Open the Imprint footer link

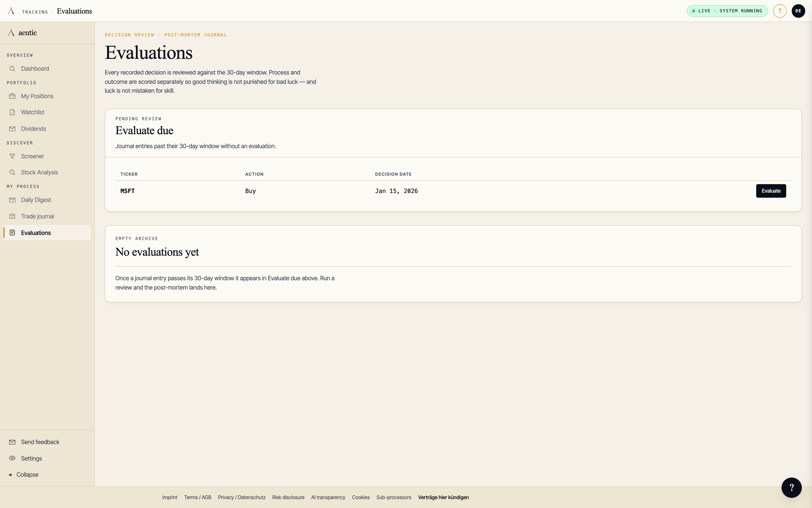170,497
